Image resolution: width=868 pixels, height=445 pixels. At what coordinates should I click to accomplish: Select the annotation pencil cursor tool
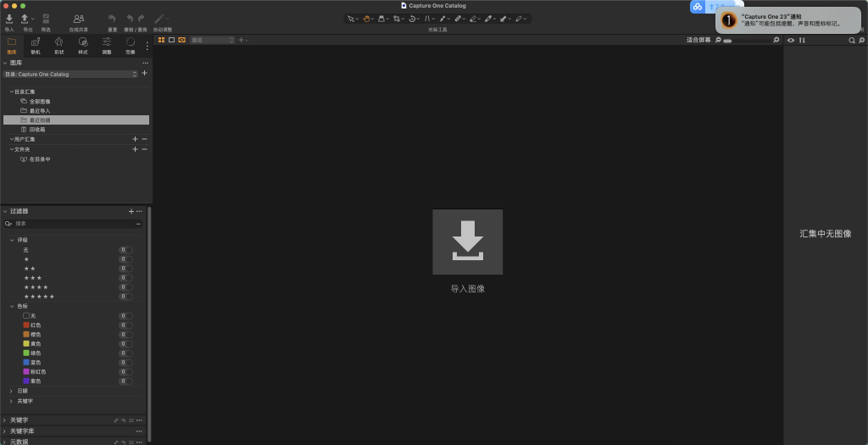point(519,19)
